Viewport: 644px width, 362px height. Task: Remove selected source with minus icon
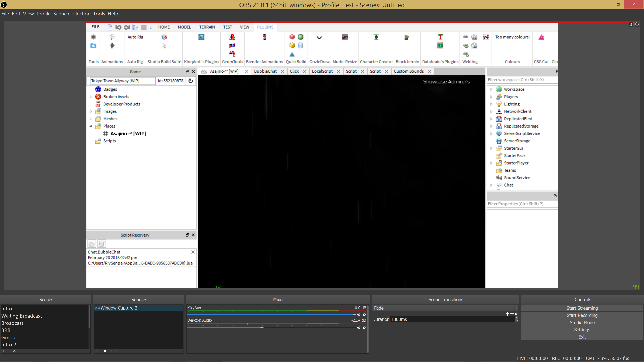click(x=100, y=351)
